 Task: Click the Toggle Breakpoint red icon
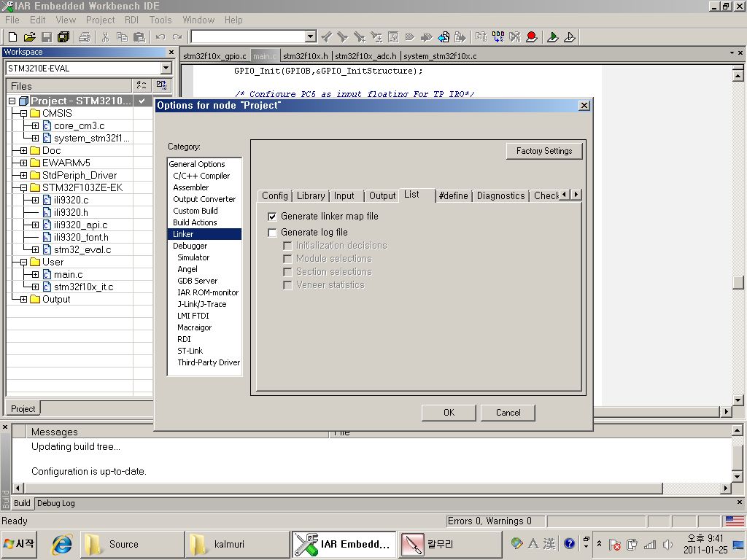click(x=532, y=36)
